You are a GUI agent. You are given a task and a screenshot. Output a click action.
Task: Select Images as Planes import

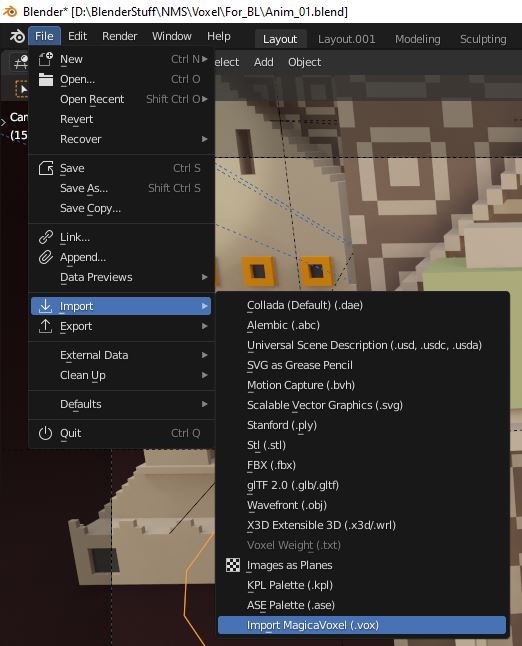click(x=362, y=565)
